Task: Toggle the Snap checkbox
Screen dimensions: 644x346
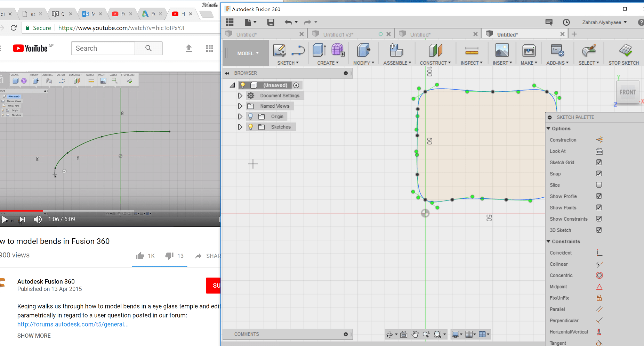Action: tap(599, 173)
